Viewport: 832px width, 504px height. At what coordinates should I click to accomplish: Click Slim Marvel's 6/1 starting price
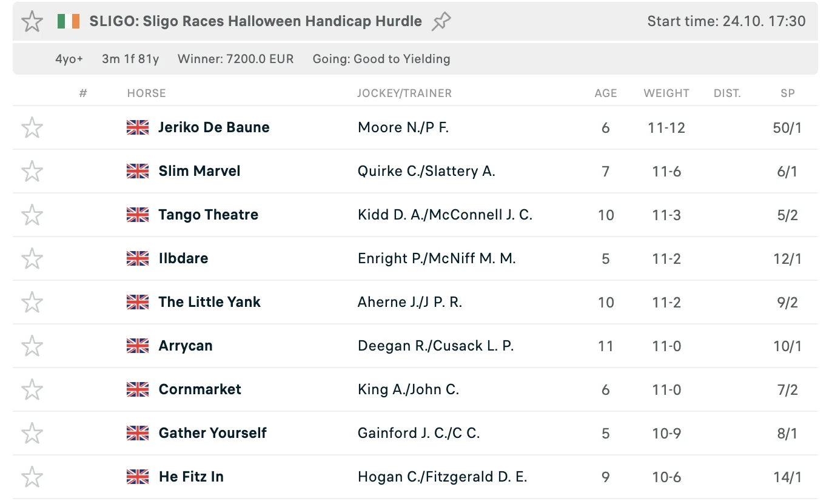(x=787, y=172)
